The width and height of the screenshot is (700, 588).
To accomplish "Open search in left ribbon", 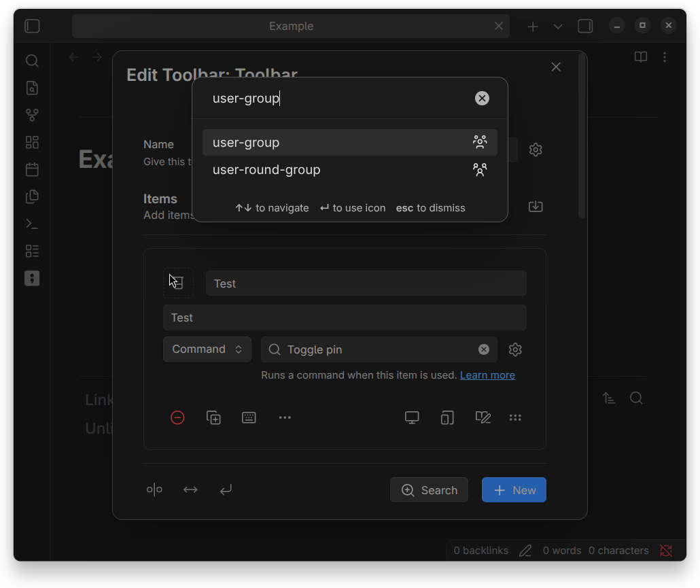I will 32,60.
